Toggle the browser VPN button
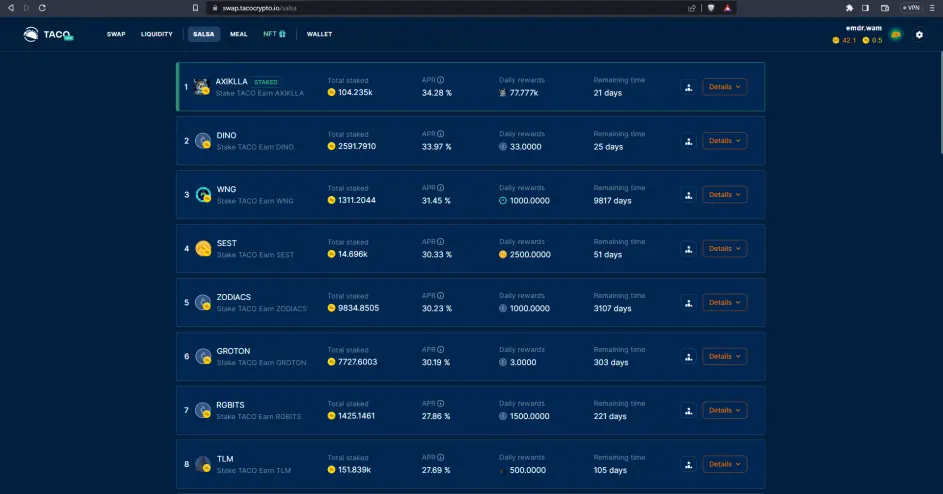This screenshot has height=494, width=943. pyautogui.click(x=911, y=8)
